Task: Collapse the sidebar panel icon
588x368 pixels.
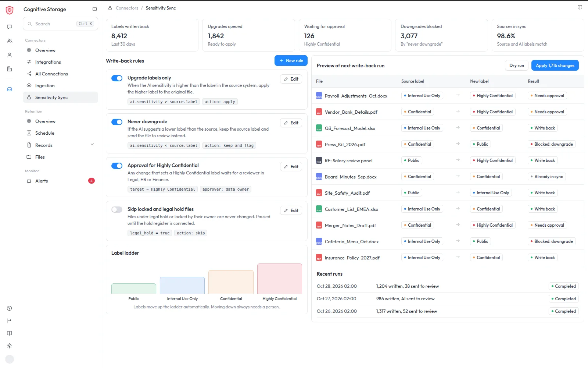Action: point(94,9)
